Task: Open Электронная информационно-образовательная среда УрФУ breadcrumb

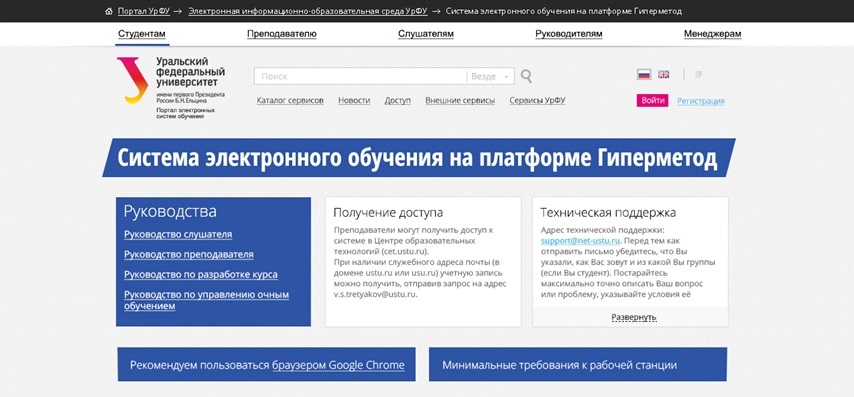Action: (x=308, y=11)
